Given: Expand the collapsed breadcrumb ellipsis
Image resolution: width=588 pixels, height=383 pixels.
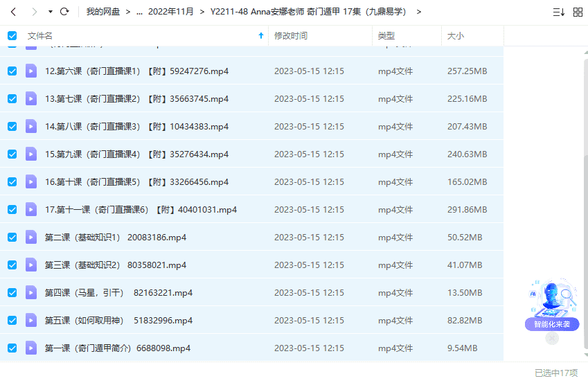Looking at the screenshot, I should (139, 12).
